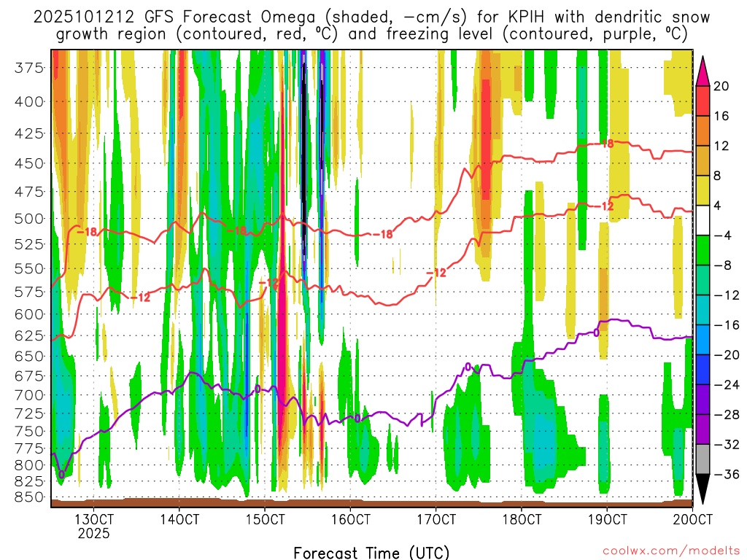Click the year 2025 below the time axis
Image resolution: width=747 pixels, height=560 pixels.
(94, 533)
